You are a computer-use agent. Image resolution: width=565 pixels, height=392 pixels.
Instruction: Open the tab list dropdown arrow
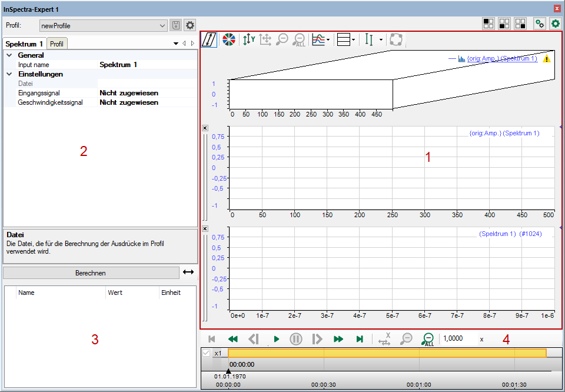tap(176, 44)
